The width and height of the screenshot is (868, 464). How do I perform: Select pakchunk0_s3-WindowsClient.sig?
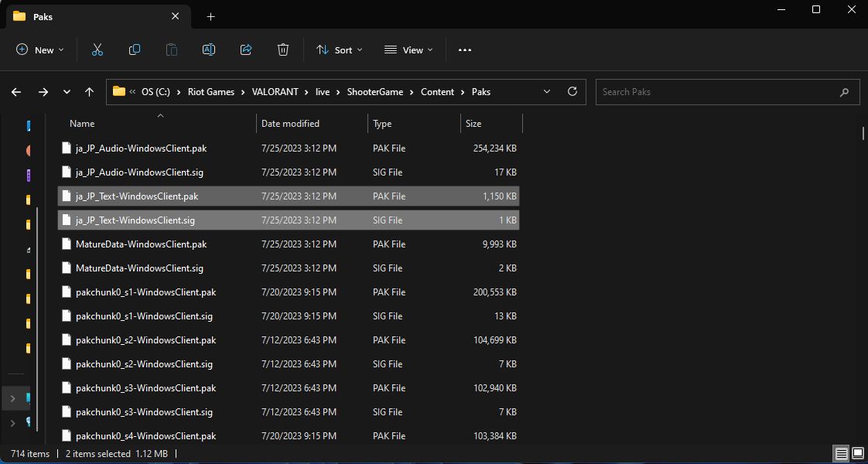tap(289, 412)
